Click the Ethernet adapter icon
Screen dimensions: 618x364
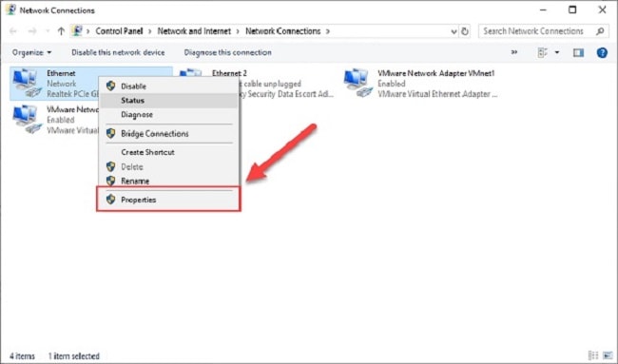pyautogui.click(x=27, y=84)
